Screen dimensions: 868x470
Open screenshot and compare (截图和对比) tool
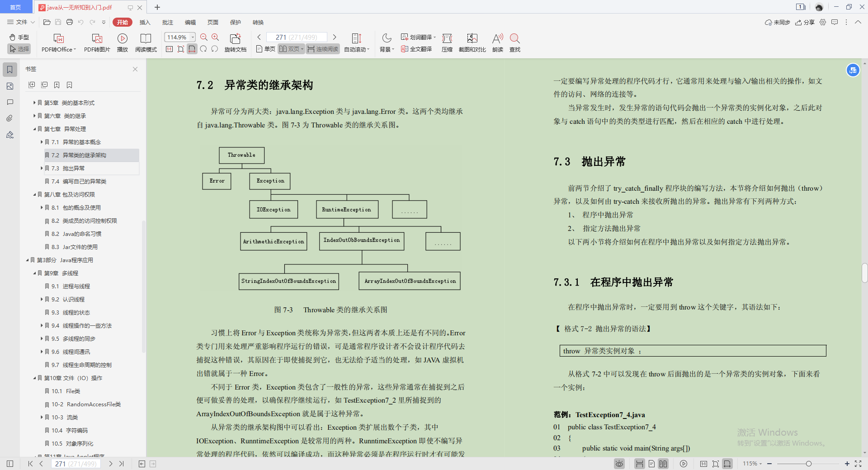[x=472, y=43]
